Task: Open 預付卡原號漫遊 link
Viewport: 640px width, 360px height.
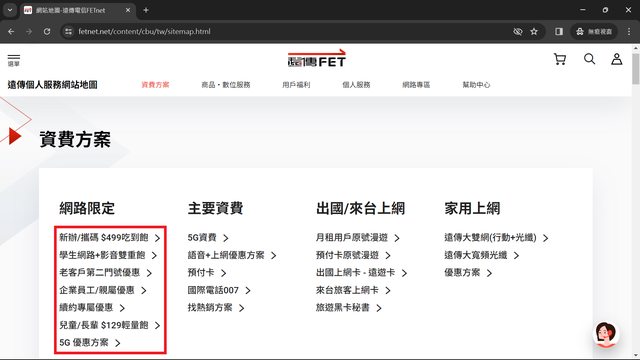Action: tap(353, 255)
